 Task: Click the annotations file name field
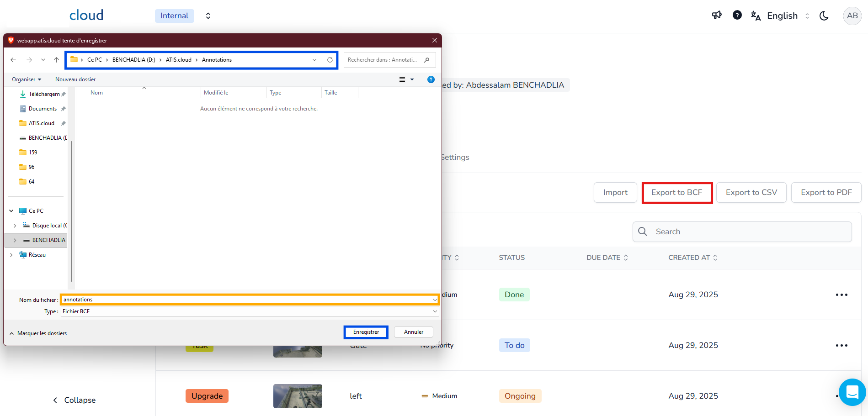pyautogui.click(x=247, y=300)
